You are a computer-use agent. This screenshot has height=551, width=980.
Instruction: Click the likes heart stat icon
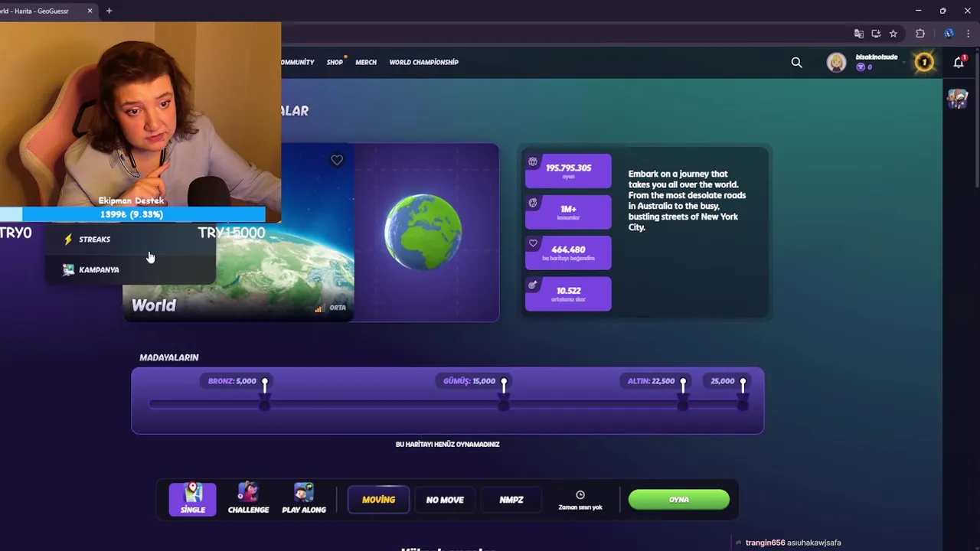(x=533, y=243)
